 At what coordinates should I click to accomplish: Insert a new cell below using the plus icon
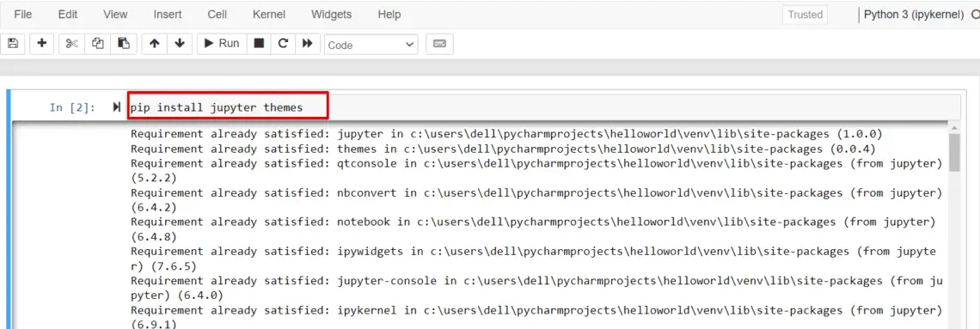pyautogui.click(x=42, y=44)
